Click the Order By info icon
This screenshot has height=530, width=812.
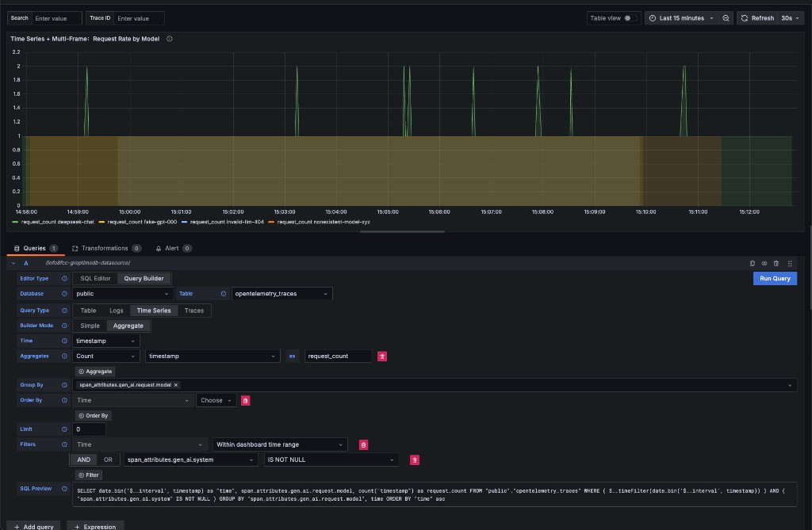(x=64, y=400)
